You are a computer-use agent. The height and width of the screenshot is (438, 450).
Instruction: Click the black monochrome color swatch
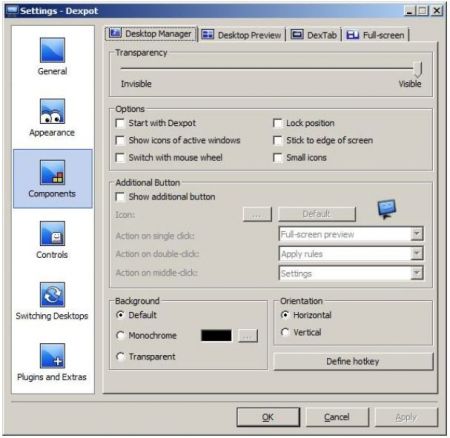click(216, 335)
